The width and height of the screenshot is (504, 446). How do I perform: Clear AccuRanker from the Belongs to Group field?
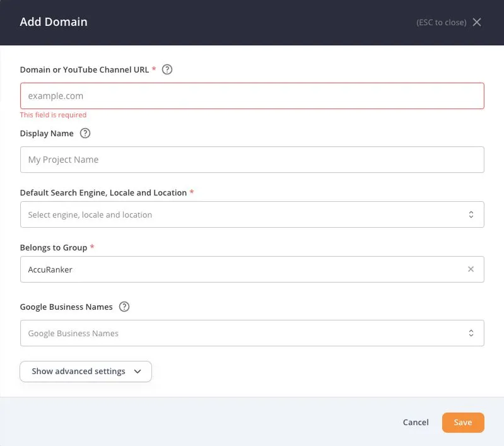click(471, 269)
